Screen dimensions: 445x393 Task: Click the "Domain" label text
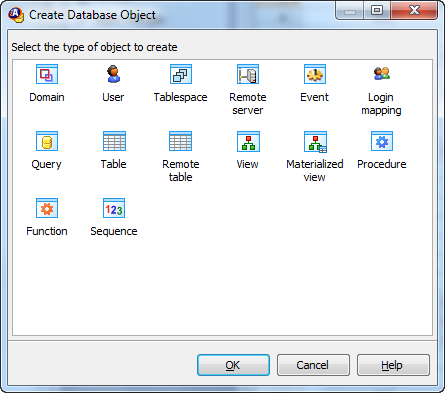(47, 97)
